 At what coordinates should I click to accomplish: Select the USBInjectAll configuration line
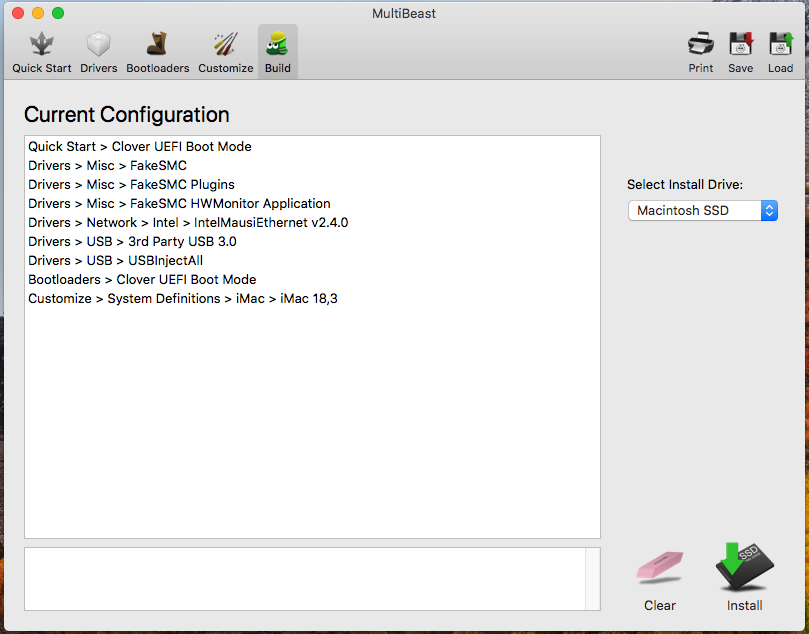(x=115, y=260)
